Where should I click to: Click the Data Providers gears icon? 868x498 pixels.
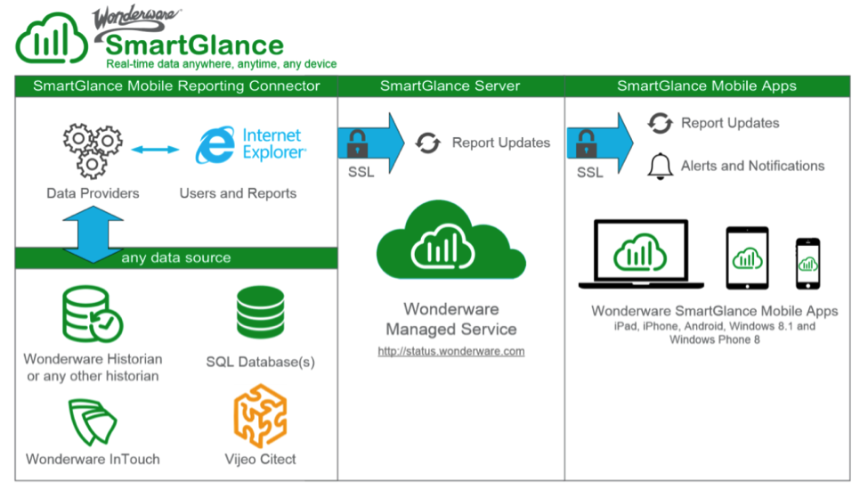[x=92, y=150]
